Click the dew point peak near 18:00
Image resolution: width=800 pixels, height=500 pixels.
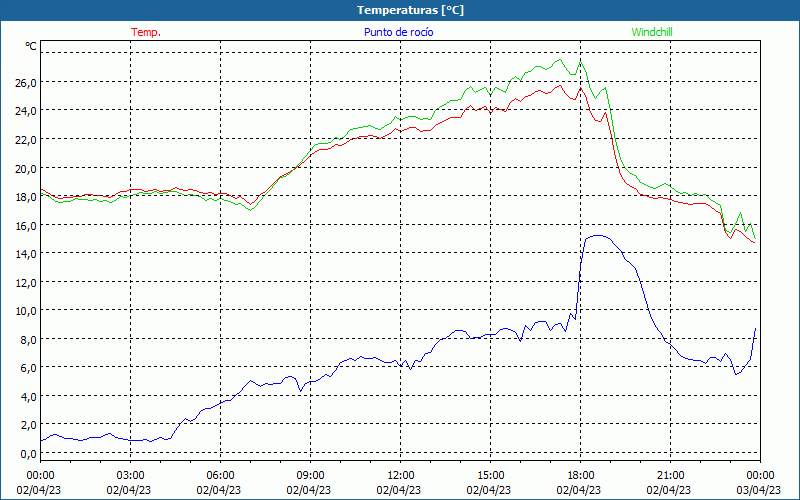point(597,236)
